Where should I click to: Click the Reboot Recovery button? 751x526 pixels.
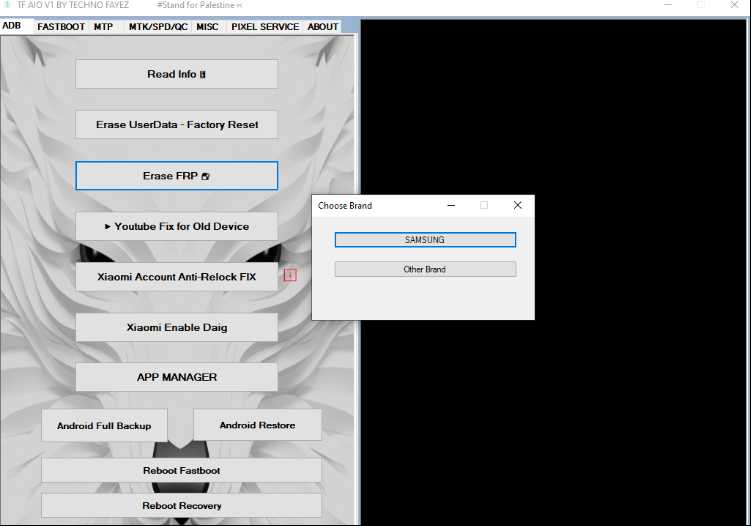pos(182,506)
